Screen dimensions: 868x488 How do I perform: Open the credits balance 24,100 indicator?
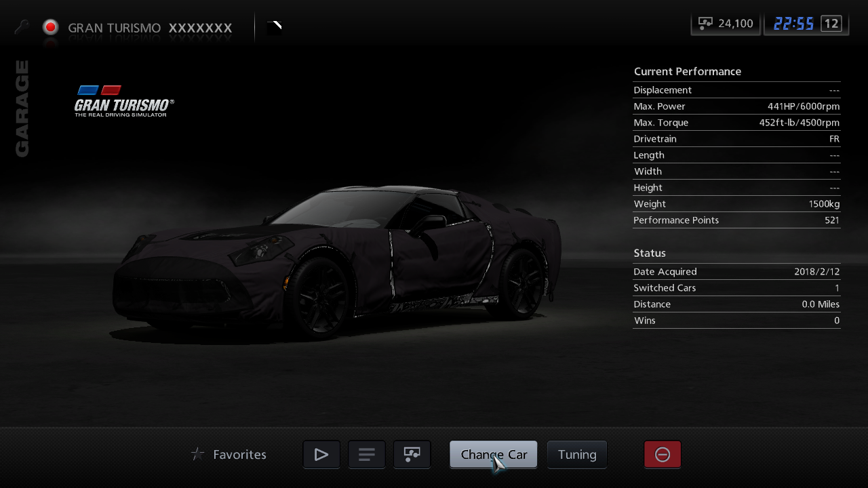[x=726, y=24]
